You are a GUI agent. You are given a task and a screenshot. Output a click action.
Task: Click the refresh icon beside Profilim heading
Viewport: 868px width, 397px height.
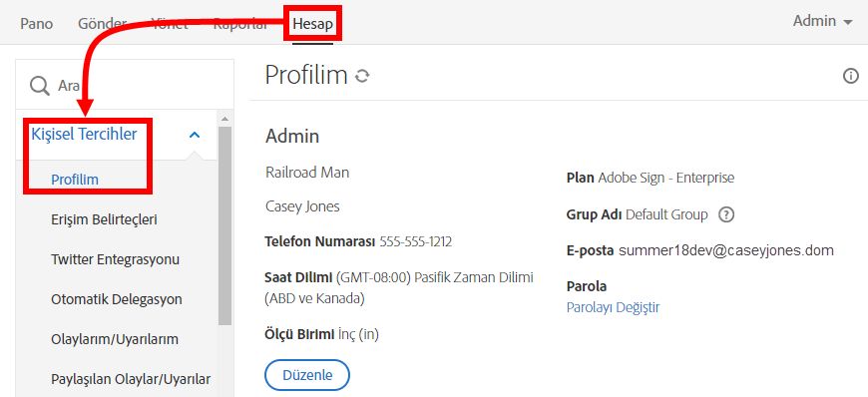click(x=362, y=76)
